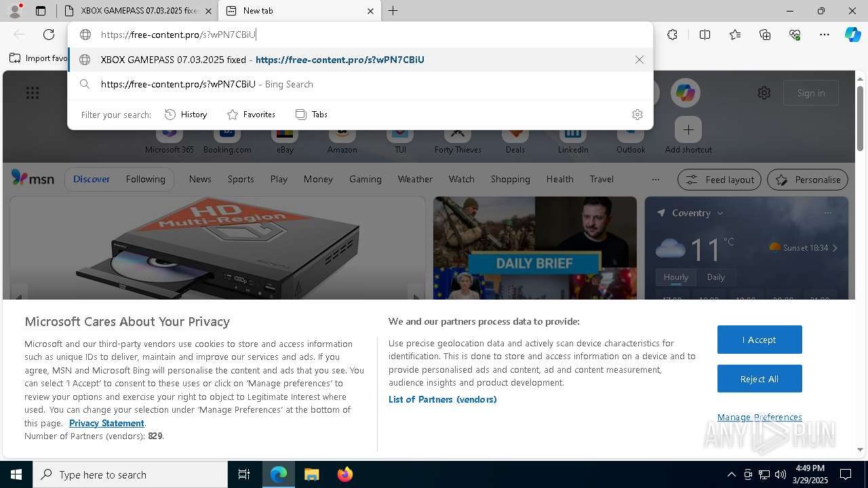Click the Copilot icon on the page
This screenshot has height=488, width=868.
[x=686, y=93]
